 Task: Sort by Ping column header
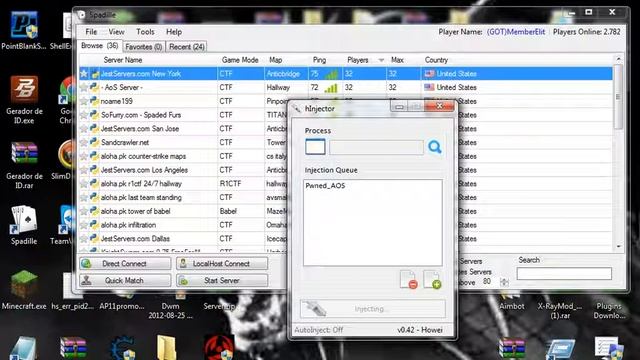319,60
